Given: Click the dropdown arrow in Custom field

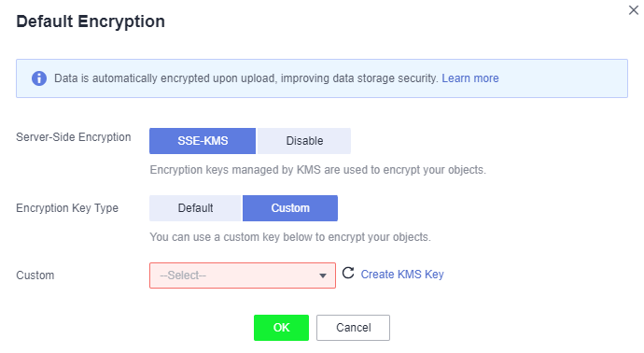Looking at the screenshot, I should [323, 275].
